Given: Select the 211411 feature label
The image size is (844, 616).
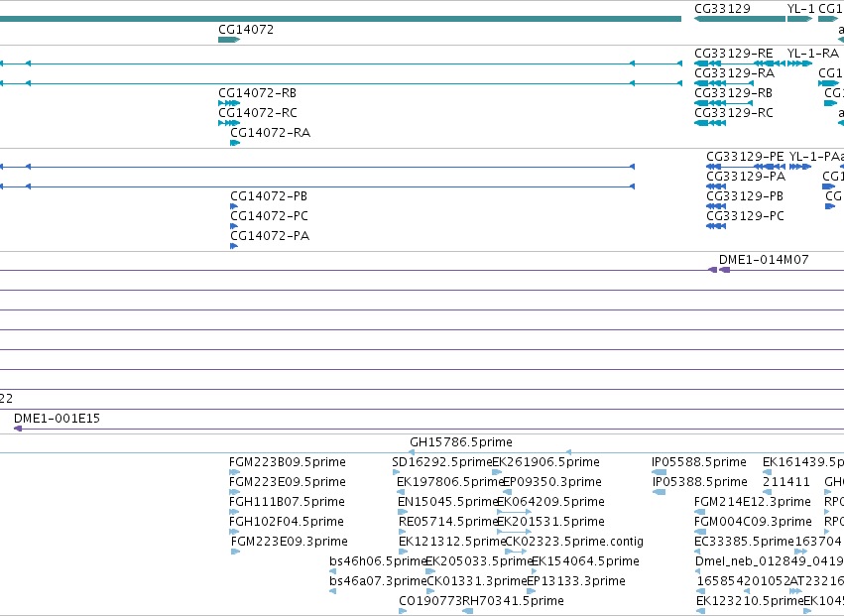Looking at the screenshot, I should pyautogui.click(x=785, y=482).
